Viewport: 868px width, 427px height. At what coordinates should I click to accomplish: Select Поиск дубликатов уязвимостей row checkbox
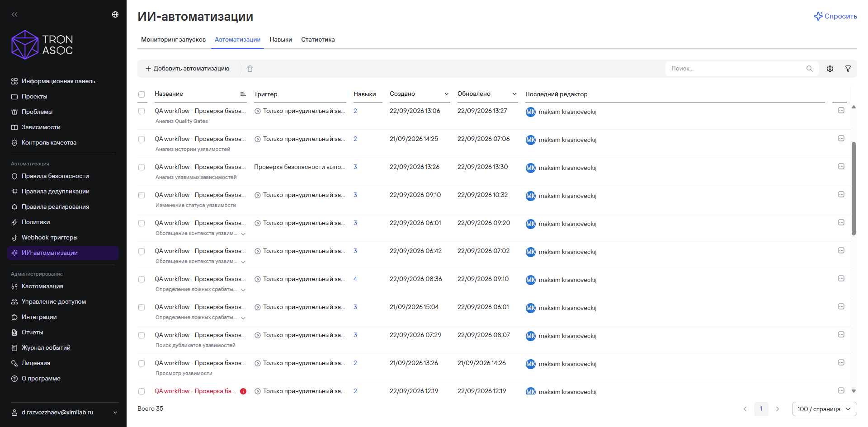pos(142,335)
